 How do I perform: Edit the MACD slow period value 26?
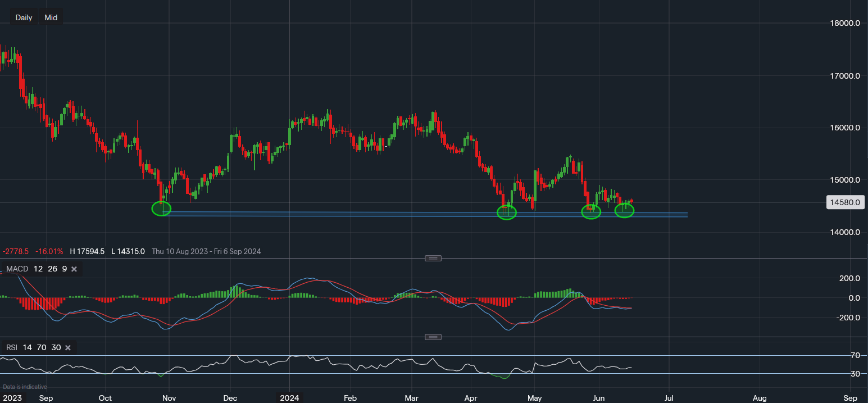[x=52, y=269]
